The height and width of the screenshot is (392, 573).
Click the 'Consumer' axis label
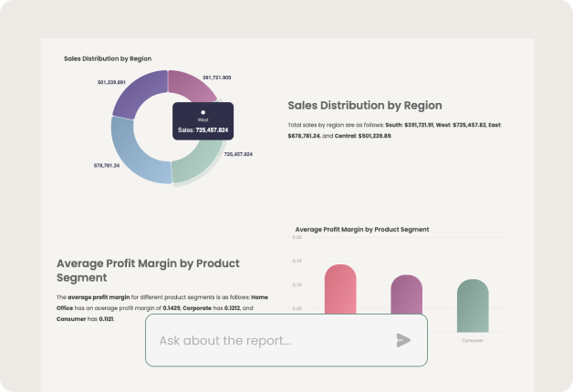click(473, 340)
